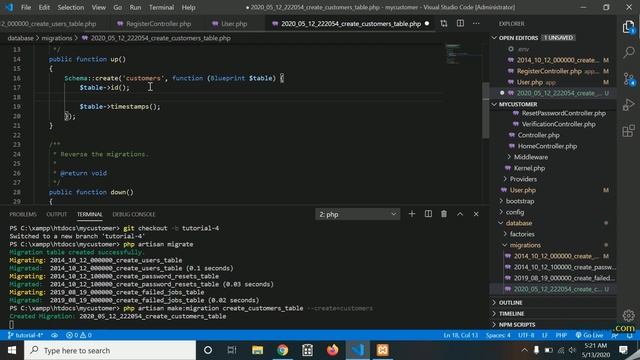Launch Chrome from taskbar

point(282,350)
